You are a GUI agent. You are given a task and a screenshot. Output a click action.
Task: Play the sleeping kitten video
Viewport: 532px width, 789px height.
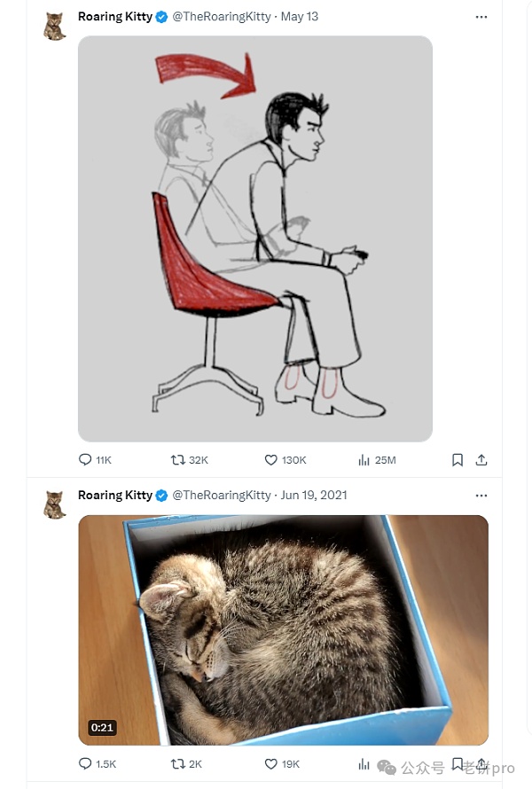tap(283, 629)
